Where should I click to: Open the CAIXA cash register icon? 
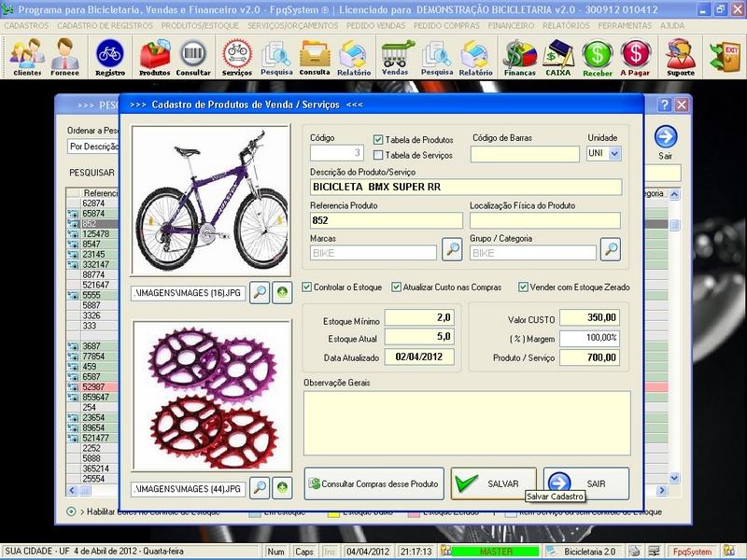(x=557, y=57)
